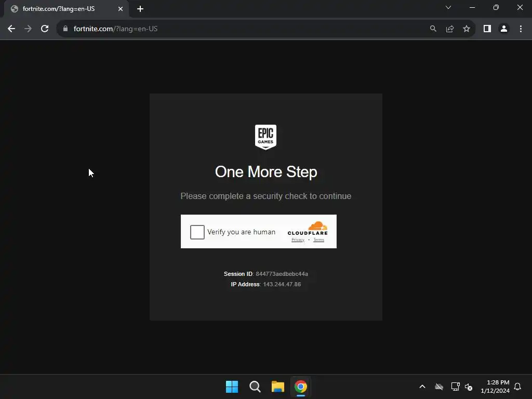Click the IP Address value 143.244.47.86

pyautogui.click(x=282, y=284)
